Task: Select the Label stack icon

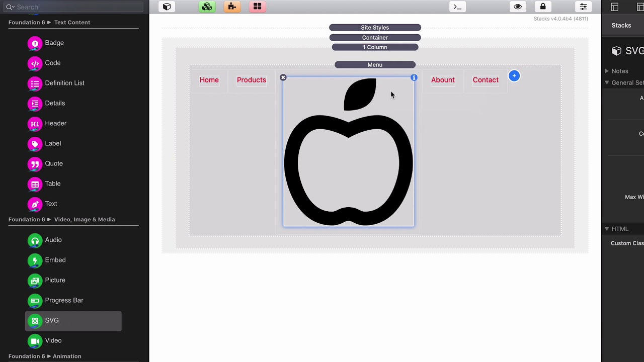Action: coord(35,144)
